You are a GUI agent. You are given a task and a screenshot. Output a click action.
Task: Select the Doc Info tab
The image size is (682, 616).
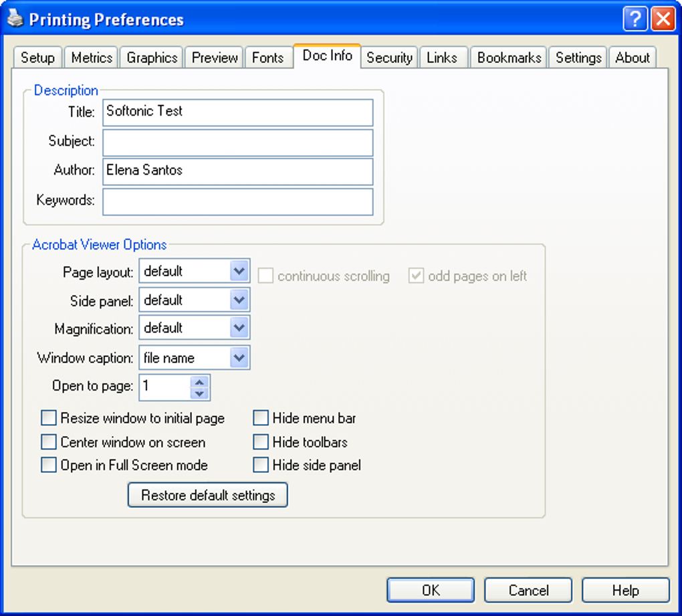click(x=327, y=56)
